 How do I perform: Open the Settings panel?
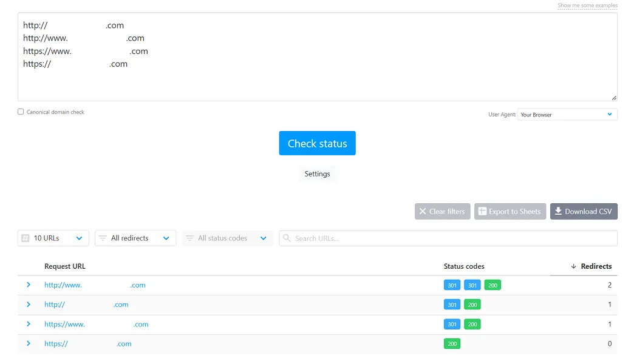coord(317,174)
